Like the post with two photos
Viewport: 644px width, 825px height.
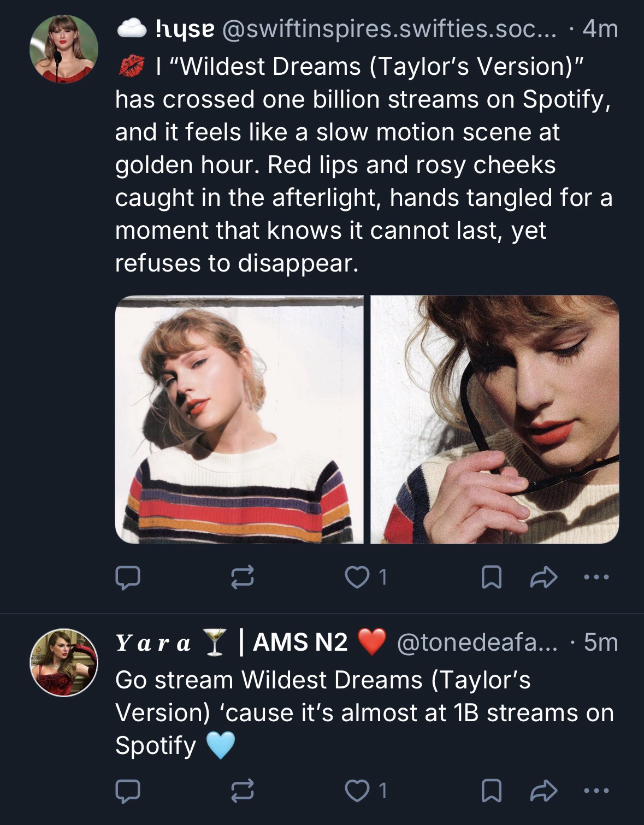pos(358,577)
